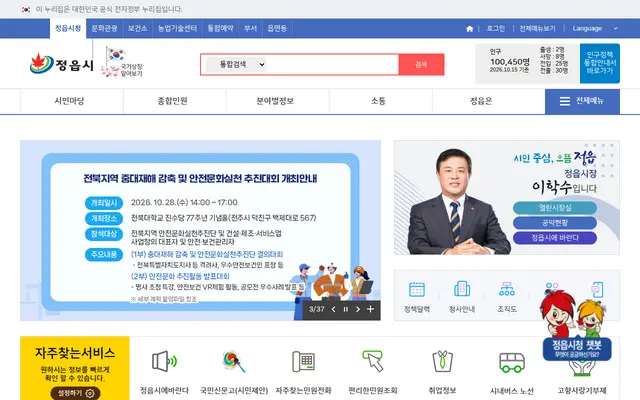Open the 전북지역 중대재해 감축 banner
This screenshot has height=400, width=640.
pyautogui.click(x=200, y=230)
